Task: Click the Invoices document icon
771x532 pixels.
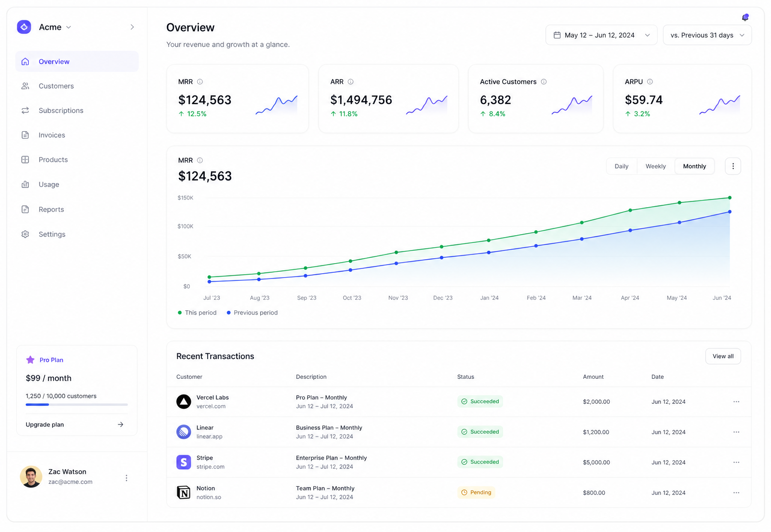Action: [26, 135]
